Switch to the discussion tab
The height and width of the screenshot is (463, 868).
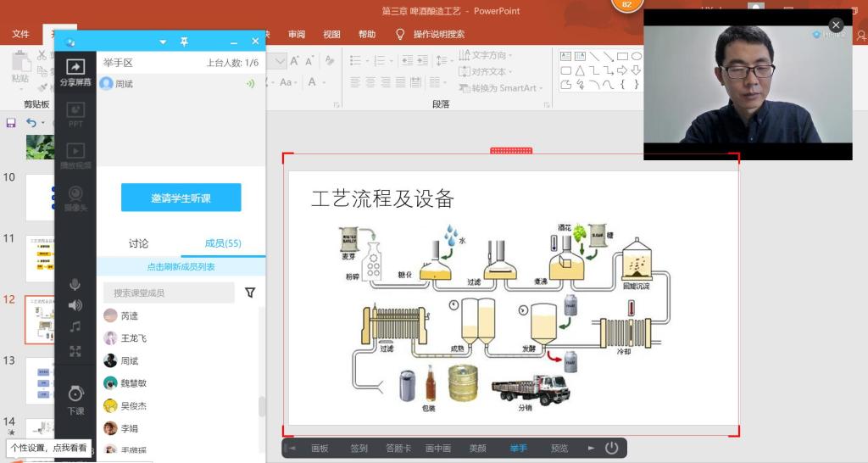[x=138, y=243]
